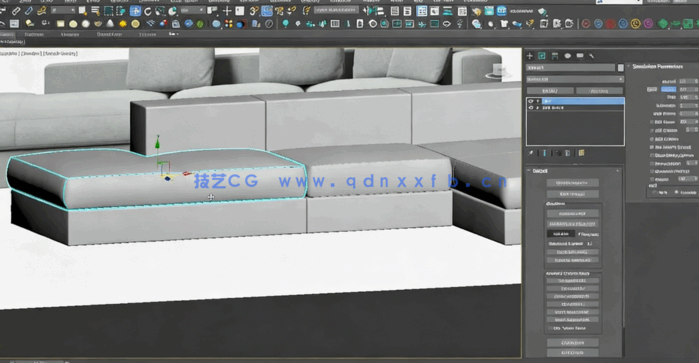
Task: Toggle the 3D Snaps icon
Action: tap(254, 11)
